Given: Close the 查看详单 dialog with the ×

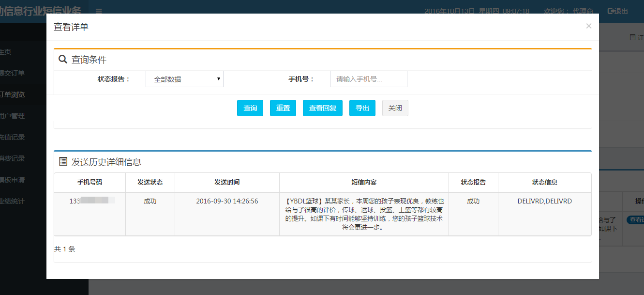Looking at the screenshot, I should (588, 26).
